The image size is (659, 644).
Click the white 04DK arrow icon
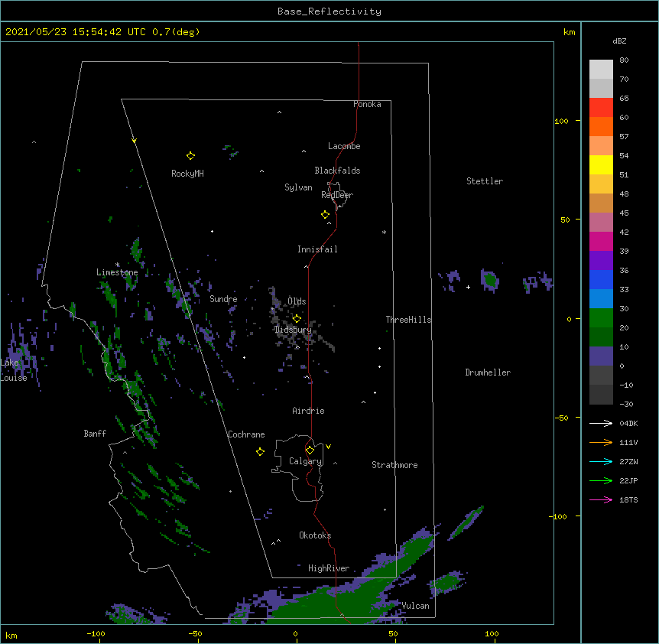[x=601, y=423]
